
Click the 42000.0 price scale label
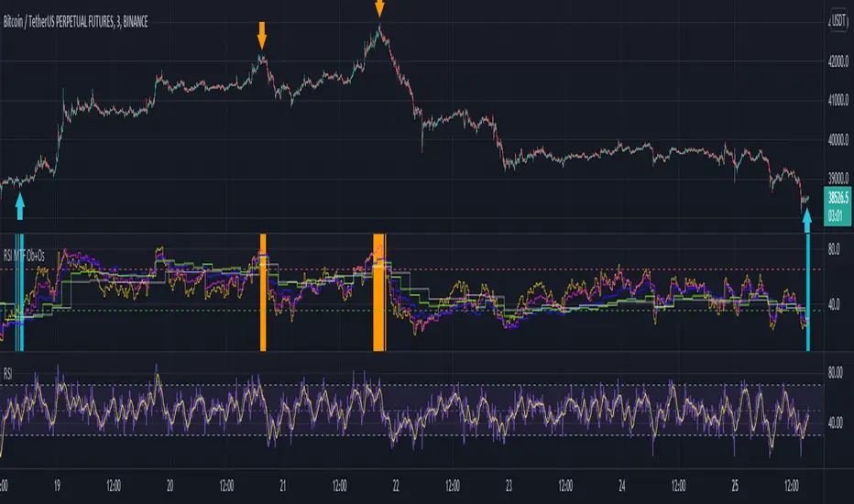tap(838, 61)
